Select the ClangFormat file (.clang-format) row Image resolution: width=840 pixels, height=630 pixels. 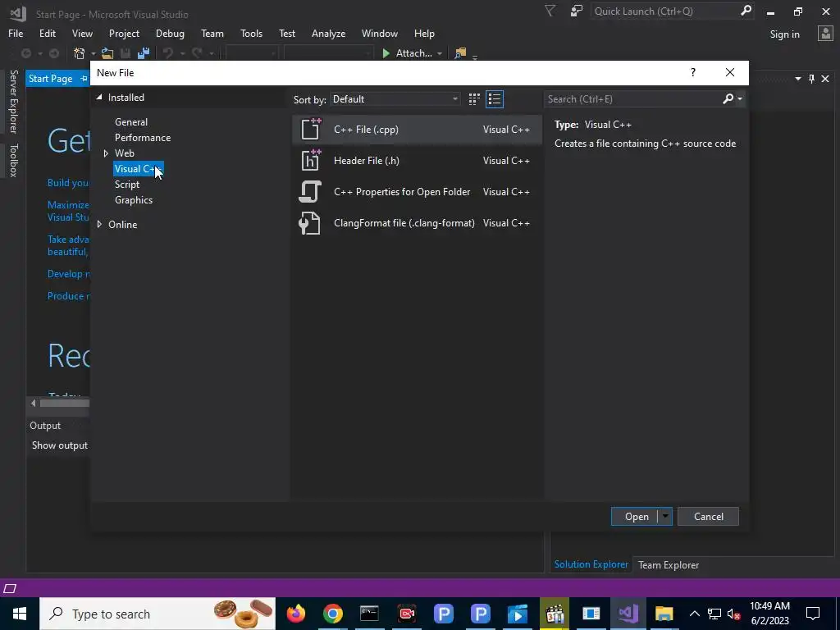point(417,223)
